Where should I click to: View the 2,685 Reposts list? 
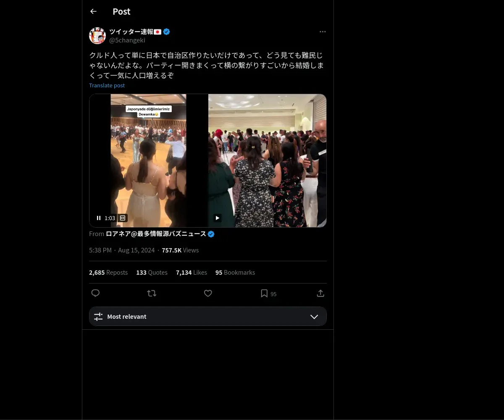pos(108,273)
